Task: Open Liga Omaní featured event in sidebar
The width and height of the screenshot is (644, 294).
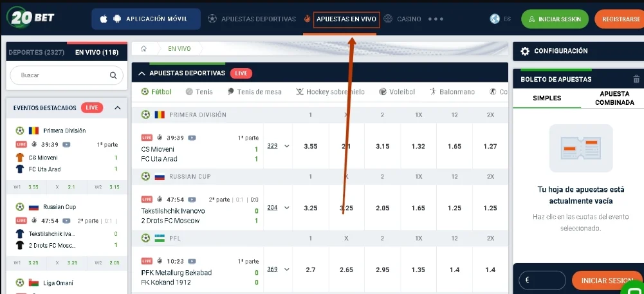Action: coord(59,283)
